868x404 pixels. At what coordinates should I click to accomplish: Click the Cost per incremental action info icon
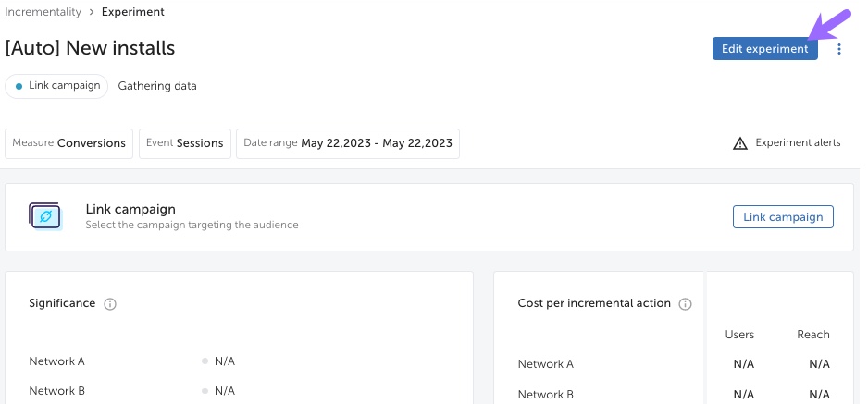point(686,304)
